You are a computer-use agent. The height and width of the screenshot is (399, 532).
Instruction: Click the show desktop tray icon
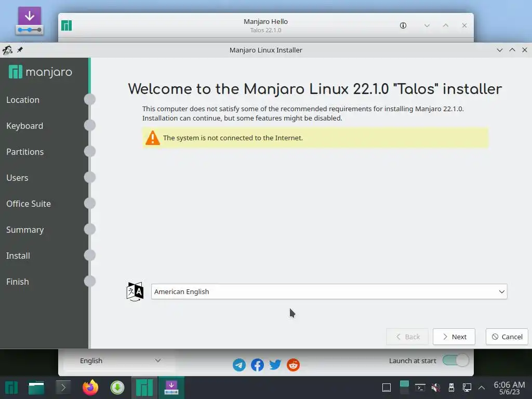click(x=387, y=388)
